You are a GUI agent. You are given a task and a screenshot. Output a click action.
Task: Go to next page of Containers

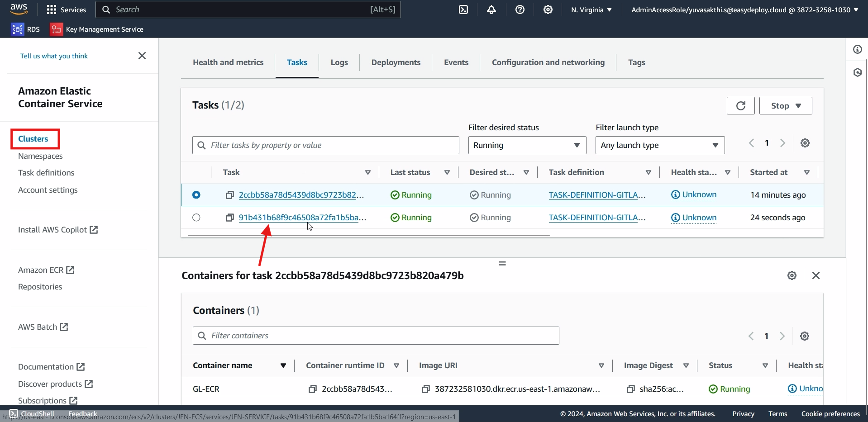[782, 336]
